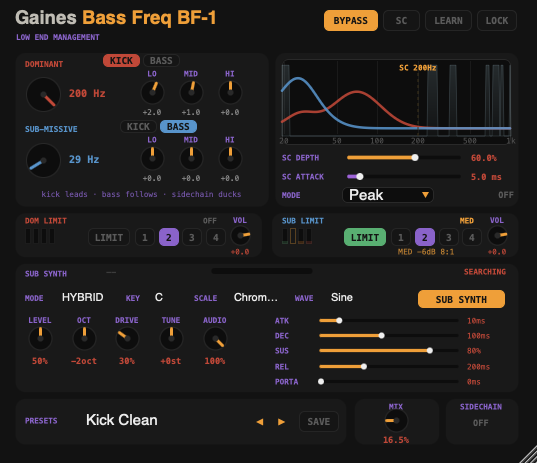This screenshot has height=463, width=537.
Task: Open the Kick Clean preset list
Action: pyautogui.click(x=122, y=420)
